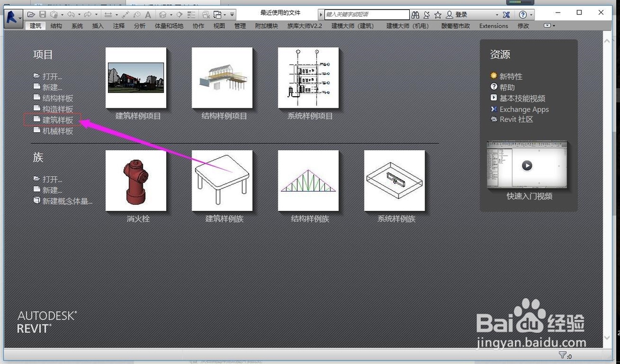This screenshot has width=620, height=364.
Task: Click the Communication Center satellite icon
Action: [x=427, y=15]
